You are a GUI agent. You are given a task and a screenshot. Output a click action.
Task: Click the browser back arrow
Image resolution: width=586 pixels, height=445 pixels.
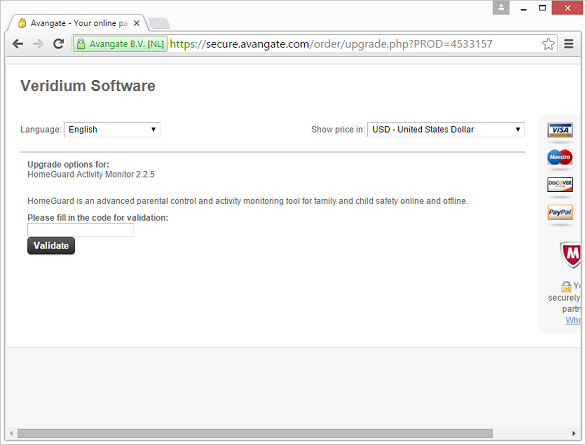point(18,44)
